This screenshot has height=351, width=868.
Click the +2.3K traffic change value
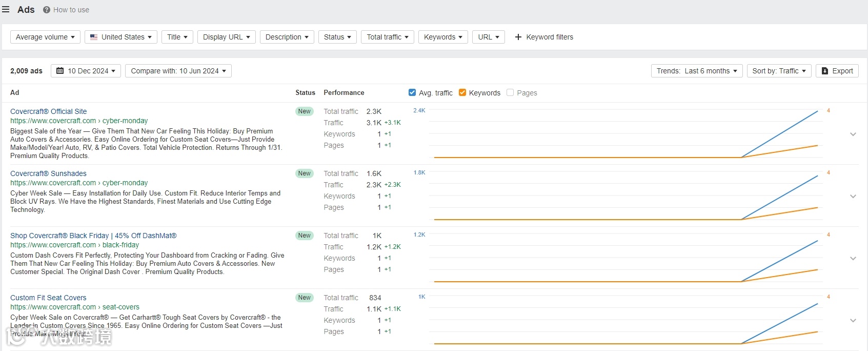click(393, 185)
